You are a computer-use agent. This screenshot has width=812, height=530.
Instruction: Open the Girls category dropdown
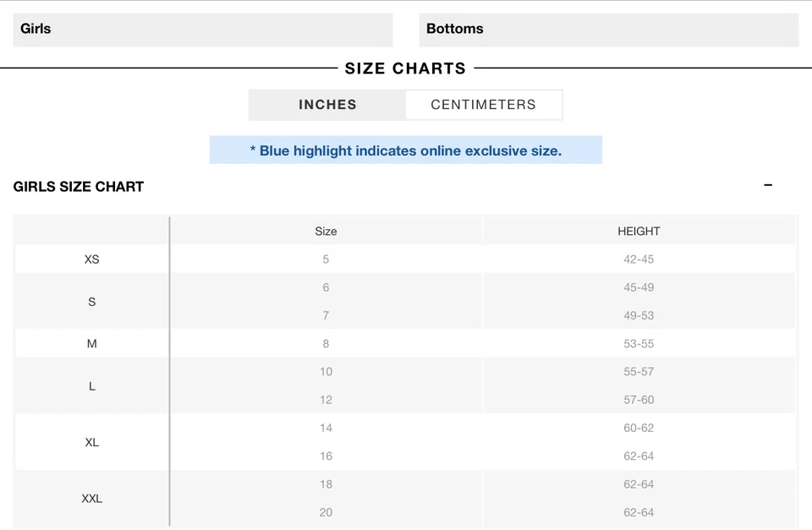pyautogui.click(x=203, y=30)
